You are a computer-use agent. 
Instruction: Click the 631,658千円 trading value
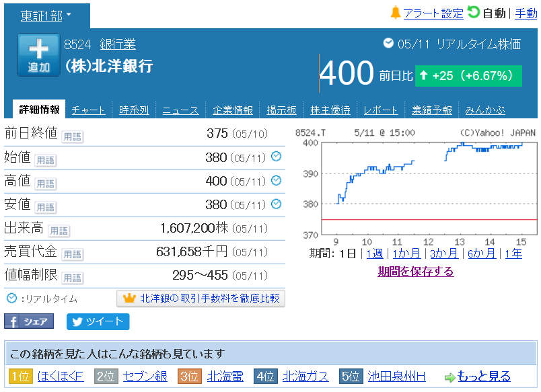192,251
